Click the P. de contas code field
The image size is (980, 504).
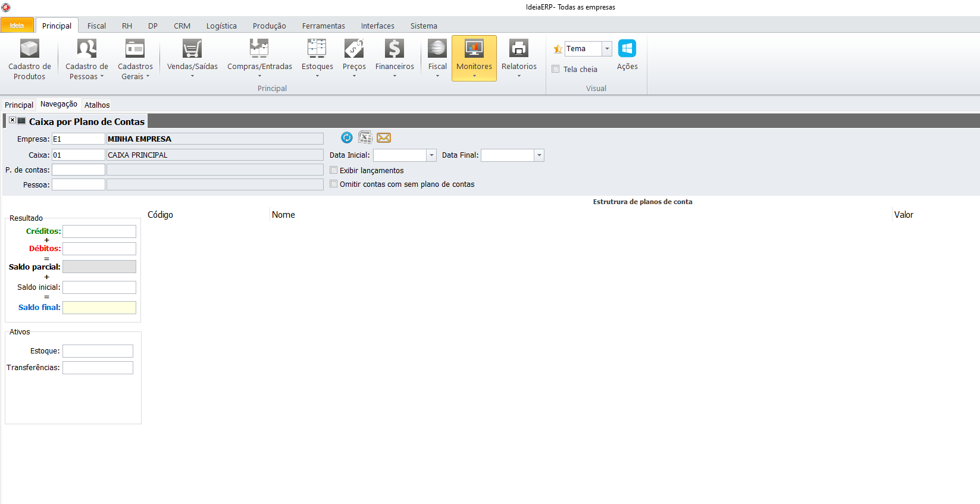click(x=79, y=170)
